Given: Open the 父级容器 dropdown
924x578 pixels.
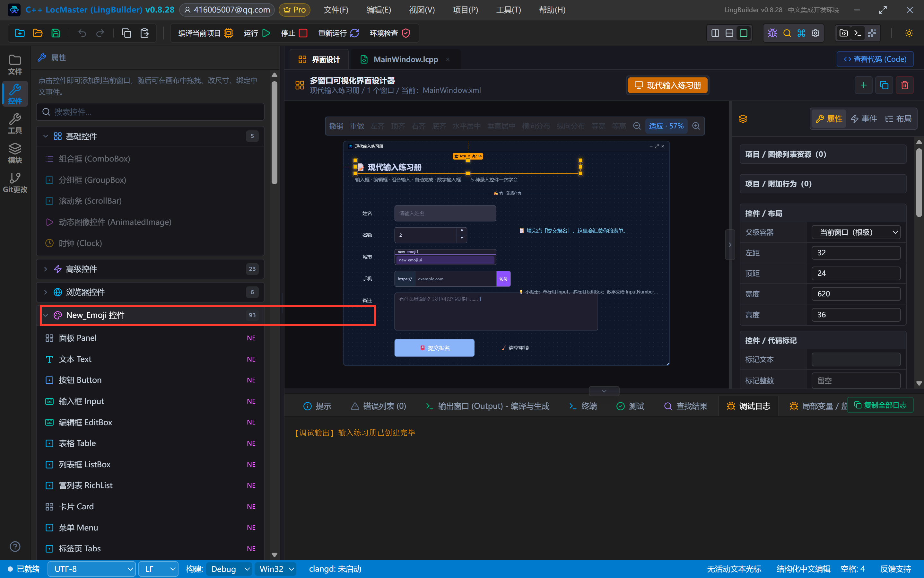Looking at the screenshot, I should click(856, 232).
